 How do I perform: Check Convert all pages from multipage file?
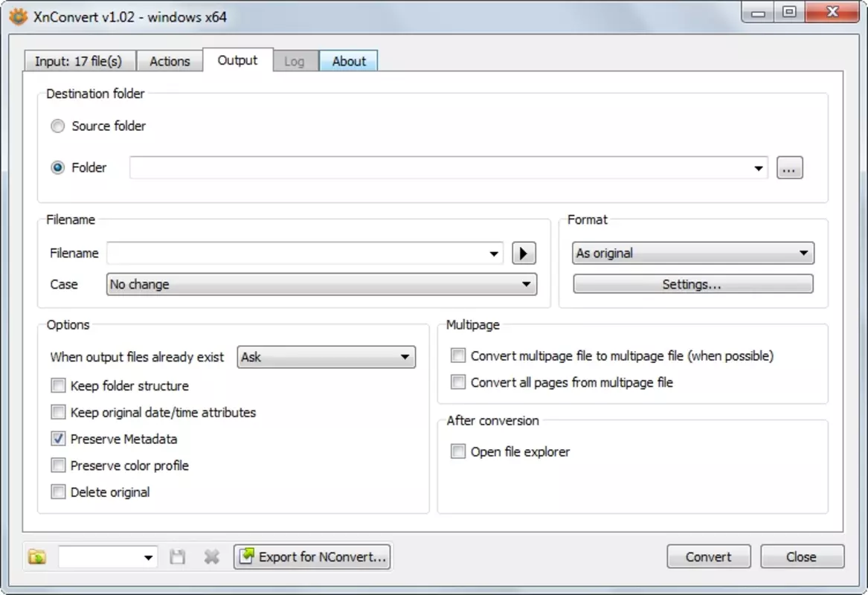tap(458, 382)
